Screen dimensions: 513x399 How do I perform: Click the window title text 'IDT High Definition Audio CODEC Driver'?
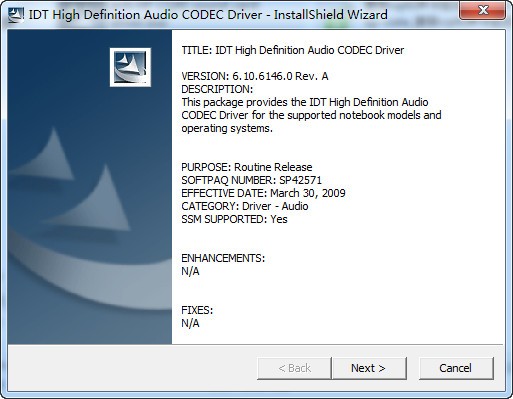click(146, 15)
